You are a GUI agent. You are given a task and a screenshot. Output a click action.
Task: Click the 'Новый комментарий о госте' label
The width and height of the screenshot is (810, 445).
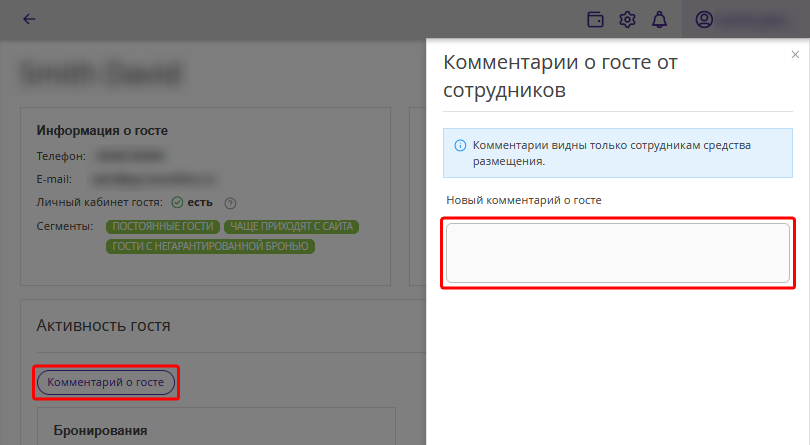(524, 200)
